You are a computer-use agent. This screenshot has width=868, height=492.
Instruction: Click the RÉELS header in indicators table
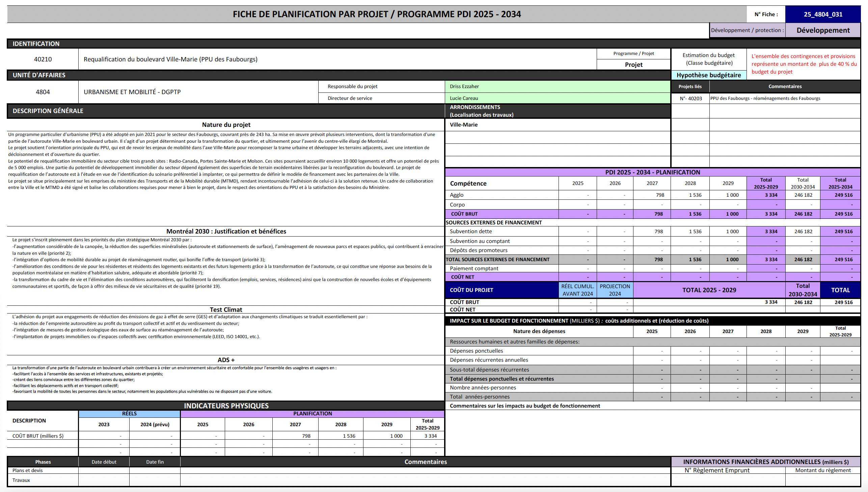point(129,414)
